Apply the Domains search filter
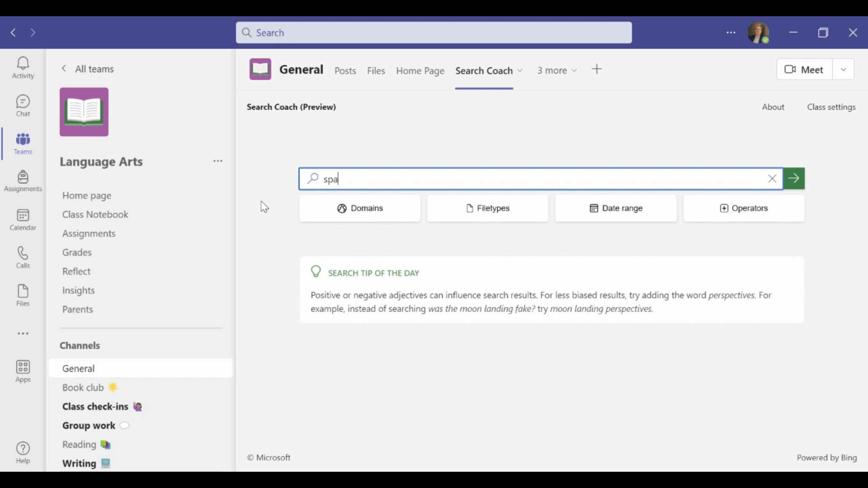This screenshot has height=488, width=868. point(359,208)
